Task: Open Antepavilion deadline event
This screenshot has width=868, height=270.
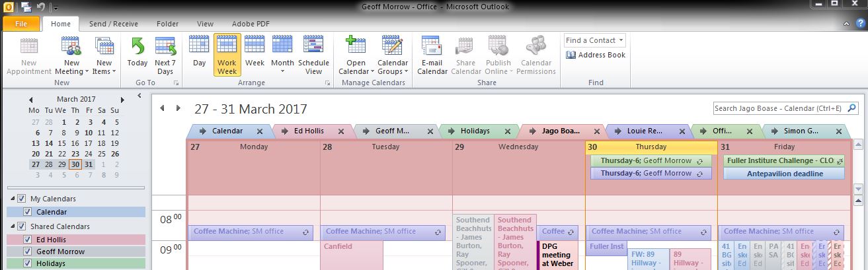Action: (784, 174)
